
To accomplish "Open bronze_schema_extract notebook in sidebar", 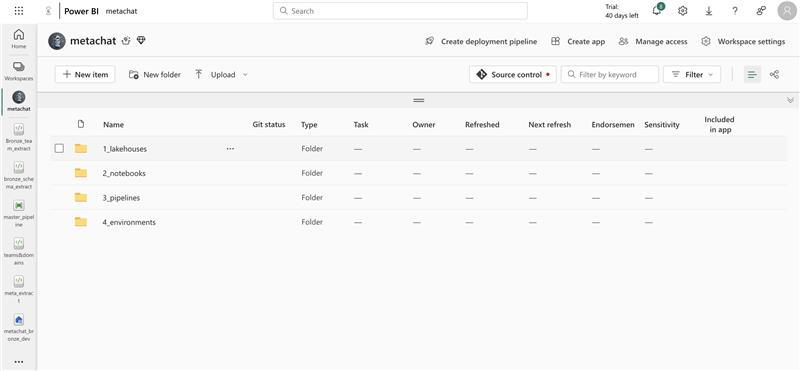I will click(x=19, y=176).
